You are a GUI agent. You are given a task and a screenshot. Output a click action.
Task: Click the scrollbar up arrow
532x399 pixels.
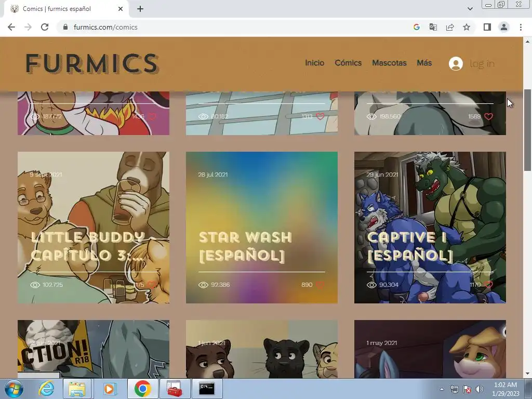(527, 42)
